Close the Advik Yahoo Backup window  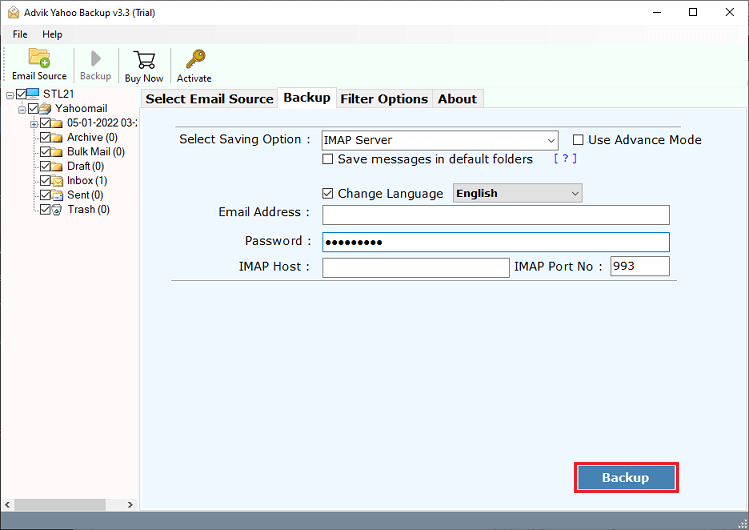(x=729, y=12)
